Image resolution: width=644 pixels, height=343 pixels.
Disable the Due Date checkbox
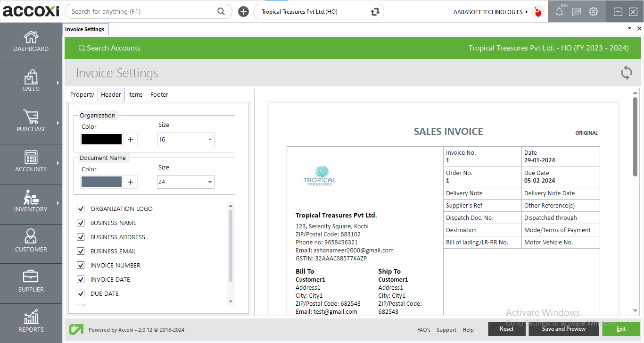[x=81, y=293]
